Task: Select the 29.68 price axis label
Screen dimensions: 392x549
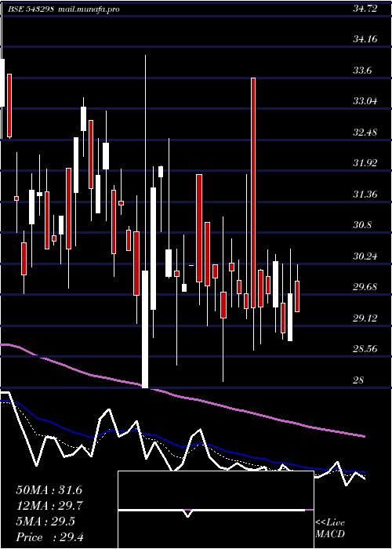Action: pos(365,287)
